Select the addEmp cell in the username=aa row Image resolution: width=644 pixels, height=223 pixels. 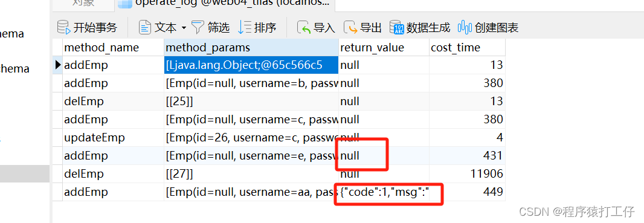[x=113, y=192]
